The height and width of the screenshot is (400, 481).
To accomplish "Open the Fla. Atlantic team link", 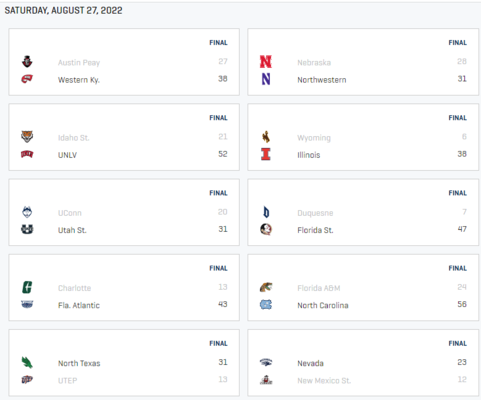I will (x=79, y=305).
